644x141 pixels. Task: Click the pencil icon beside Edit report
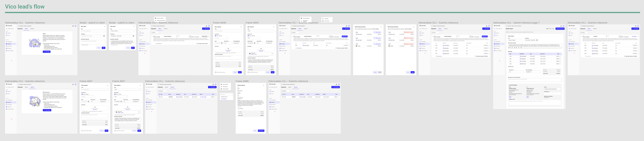pos(323,19)
